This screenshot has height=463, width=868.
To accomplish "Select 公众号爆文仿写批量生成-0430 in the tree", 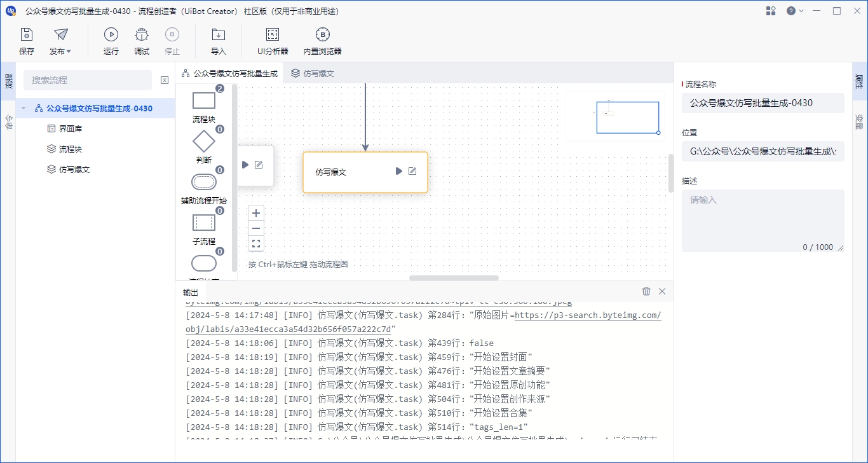I will pos(99,108).
